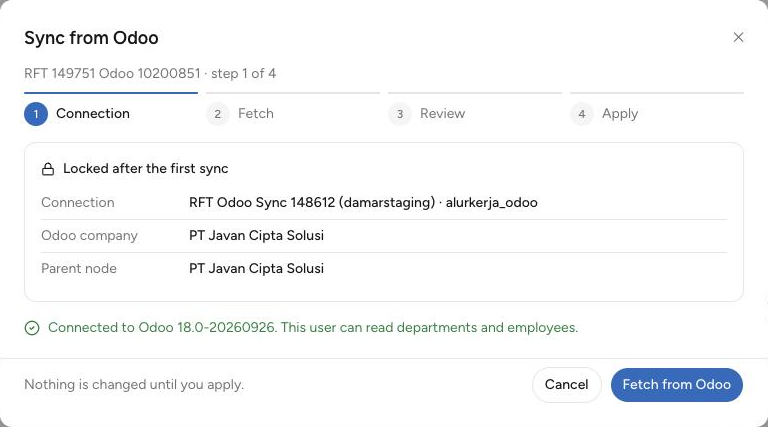Click the 'Sync from Odoo' dialog title
The height and width of the screenshot is (427, 768).
91,38
